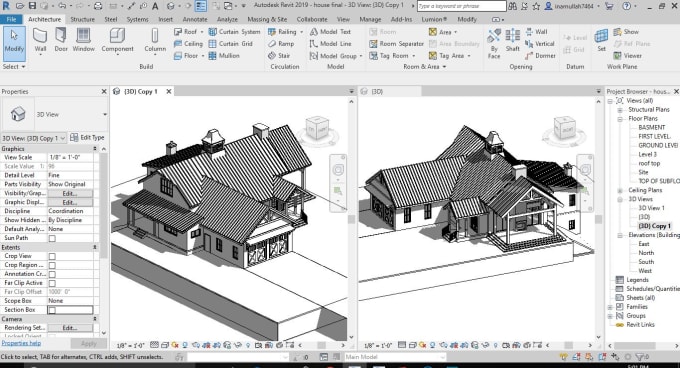Toggle the Annotation Crop checkbox
Viewport: 680px width, 368px height.
52,274
